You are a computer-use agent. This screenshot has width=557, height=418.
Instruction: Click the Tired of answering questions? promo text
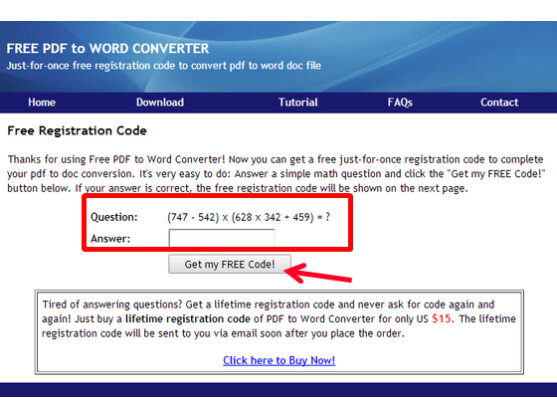point(279,319)
